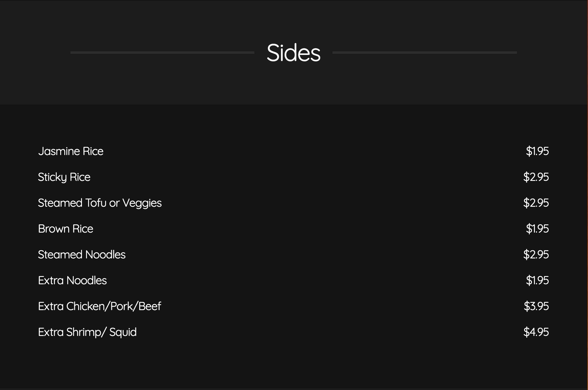
Task: Click the divider line right of Sides
Action: (x=424, y=53)
